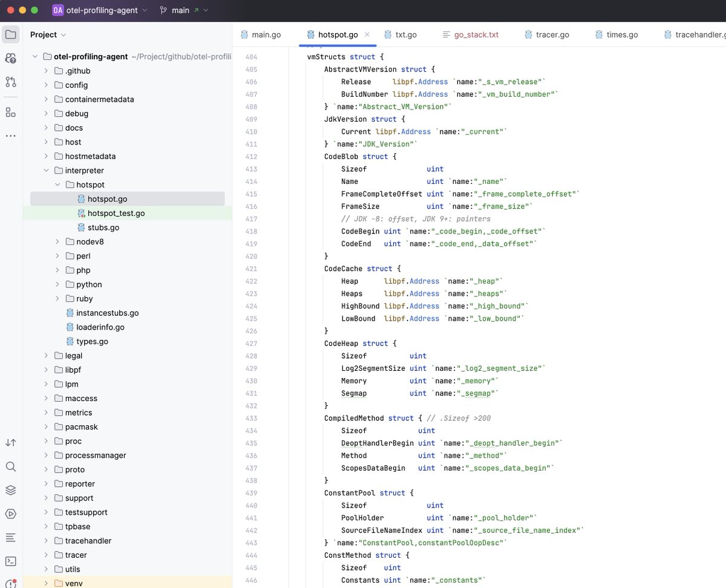Viewport: 726px width, 588px height.
Task: Switch to the tracer.go tab
Action: [x=547, y=34]
